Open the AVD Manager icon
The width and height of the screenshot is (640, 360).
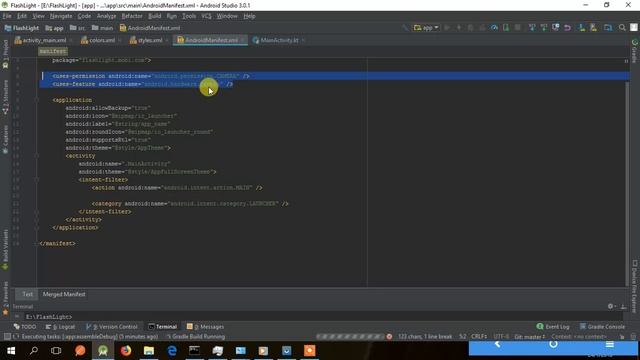593,28
